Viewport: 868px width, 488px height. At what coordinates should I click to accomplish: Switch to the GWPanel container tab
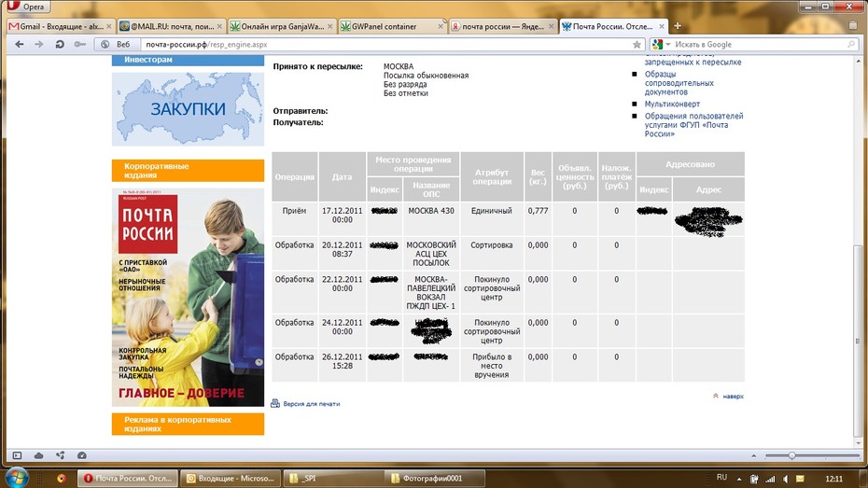[x=387, y=26]
